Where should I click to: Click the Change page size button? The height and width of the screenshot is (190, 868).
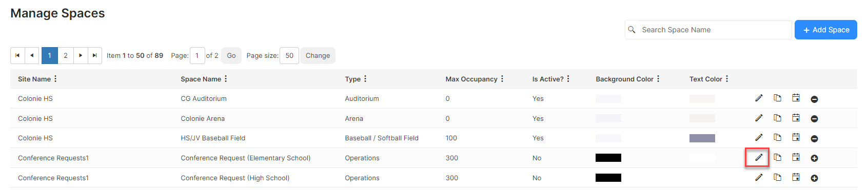point(318,56)
